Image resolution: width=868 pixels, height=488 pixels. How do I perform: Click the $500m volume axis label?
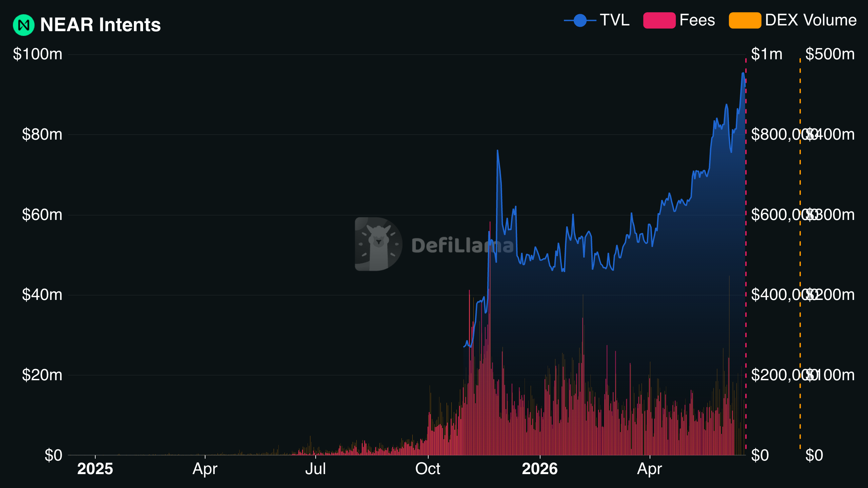830,54
